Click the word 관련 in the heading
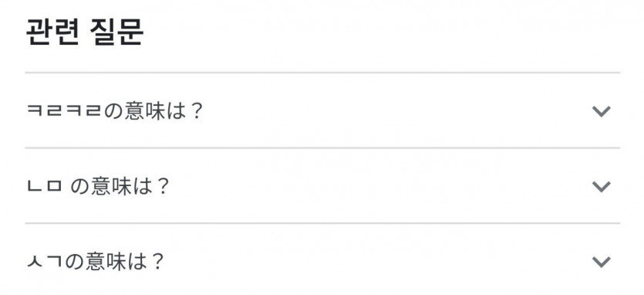This screenshot has width=644, height=295. click(52, 32)
